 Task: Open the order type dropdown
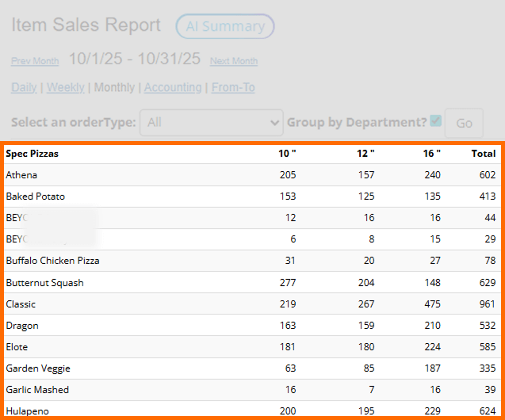[211, 122]
